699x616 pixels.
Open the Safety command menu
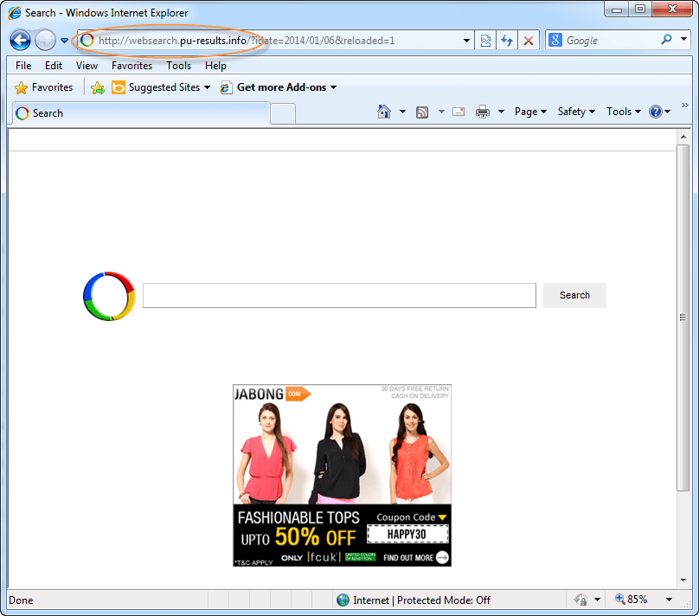[x=576, y=112]
